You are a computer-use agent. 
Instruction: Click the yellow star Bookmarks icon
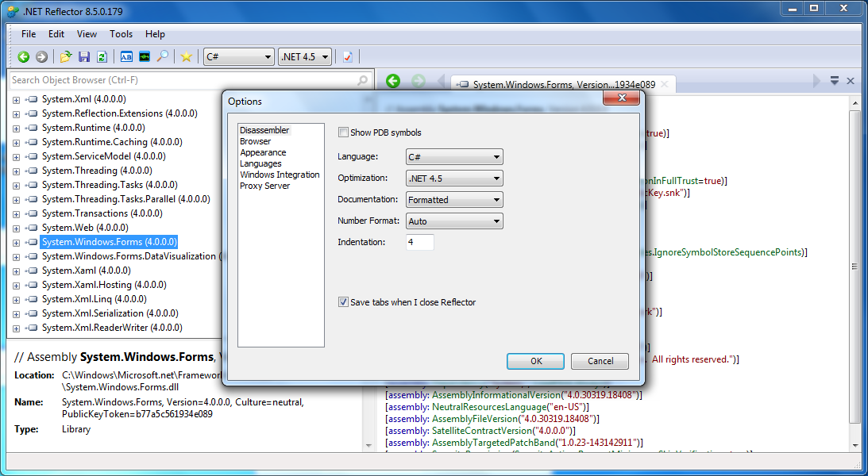point(187,56)
